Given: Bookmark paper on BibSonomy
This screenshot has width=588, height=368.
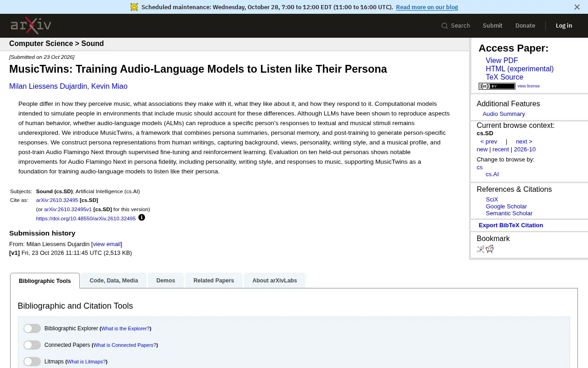Looking at the screenshot, I should (481, 249).
